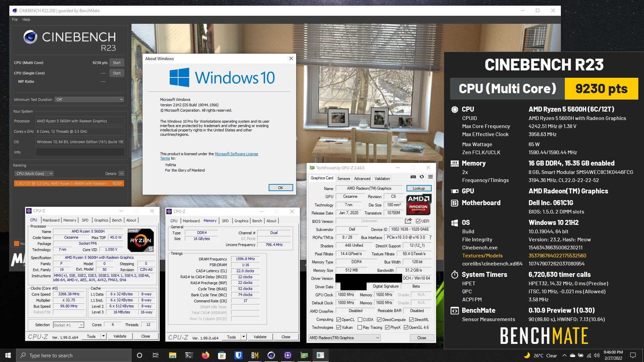Switch to About Windows taskbar icon
The image size is (644, 362).
[x=320, y=355]
